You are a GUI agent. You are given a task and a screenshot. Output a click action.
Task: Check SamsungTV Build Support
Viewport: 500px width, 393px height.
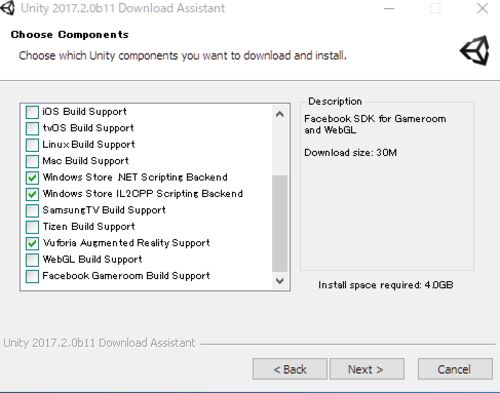coord(32,210)
